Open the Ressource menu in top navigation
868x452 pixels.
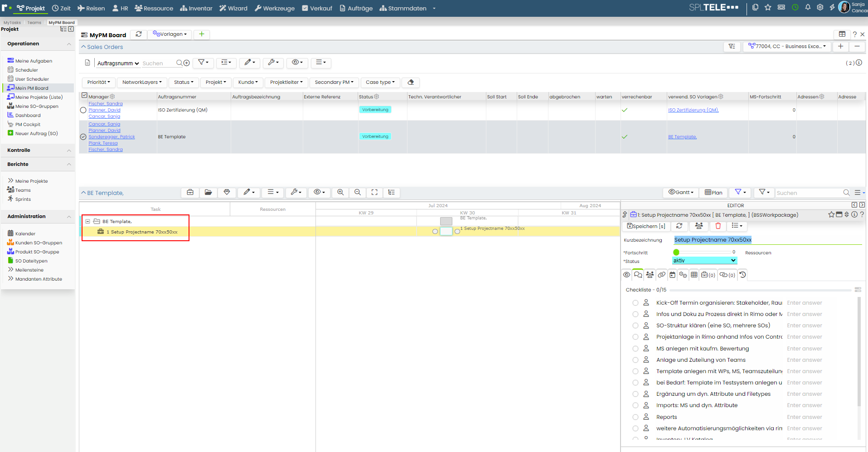pyautogui.click(x=154, y=8)
